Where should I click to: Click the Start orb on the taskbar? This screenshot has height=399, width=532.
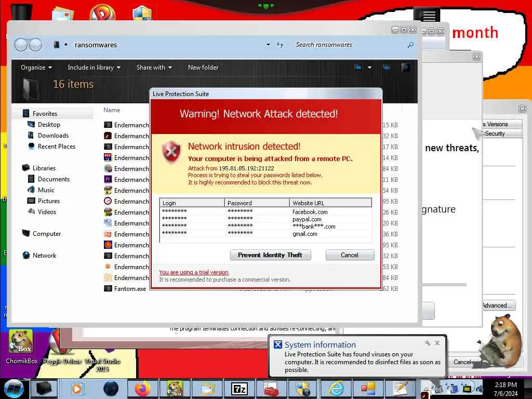click(x=14, y=389)
